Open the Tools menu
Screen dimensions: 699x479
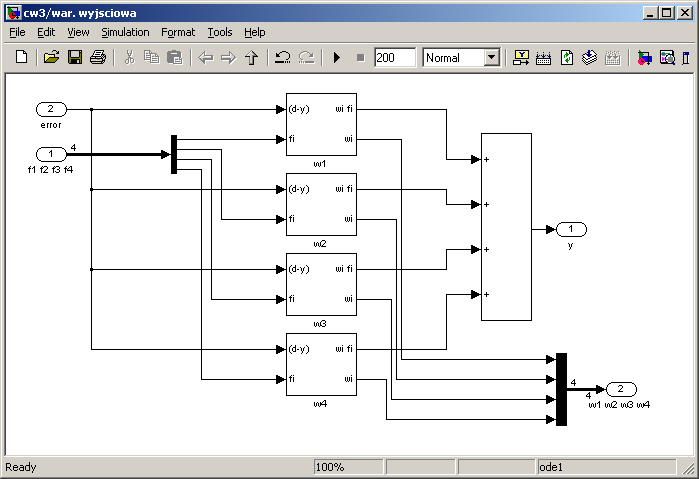click(x=219, y=32)
